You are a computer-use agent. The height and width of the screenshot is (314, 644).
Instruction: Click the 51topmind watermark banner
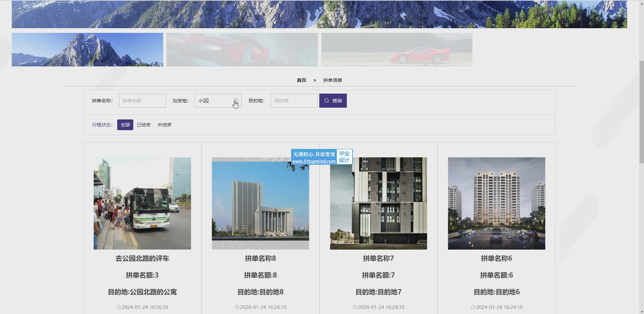[322, 157]
